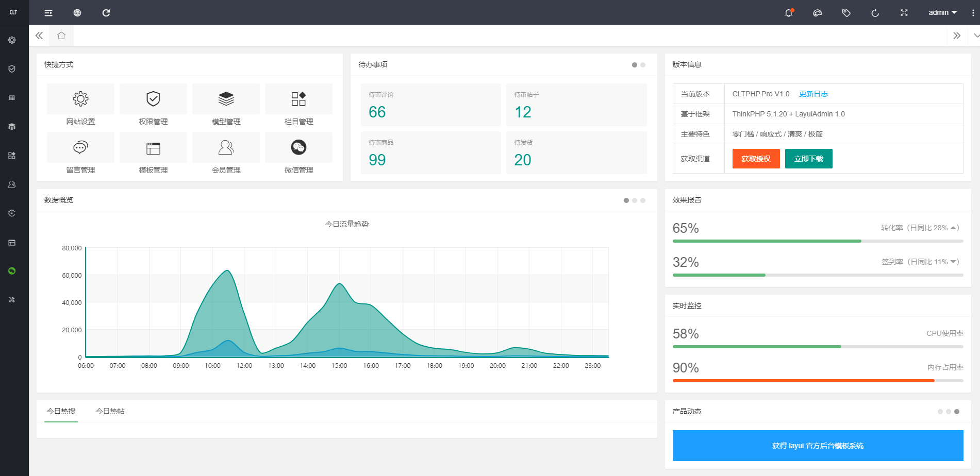
Task: Open the theme palette icon in the header
Action: click(x=818, y=13)
